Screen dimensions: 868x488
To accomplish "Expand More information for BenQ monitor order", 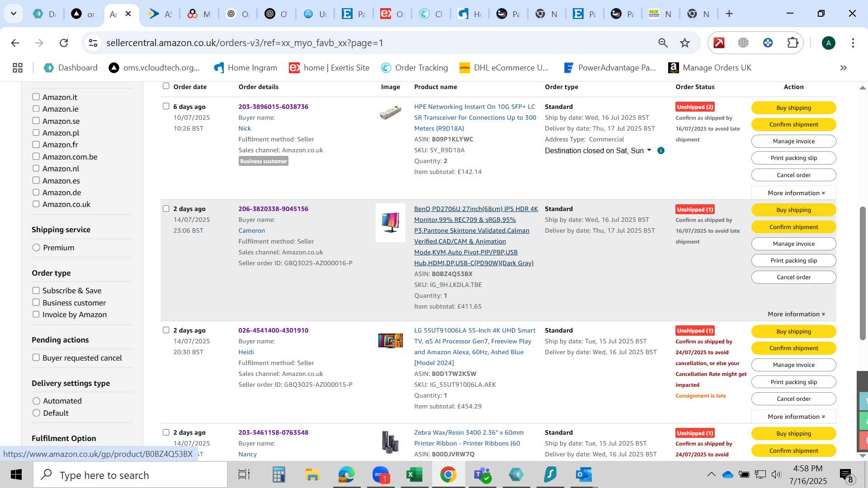I will pos(794,314).
